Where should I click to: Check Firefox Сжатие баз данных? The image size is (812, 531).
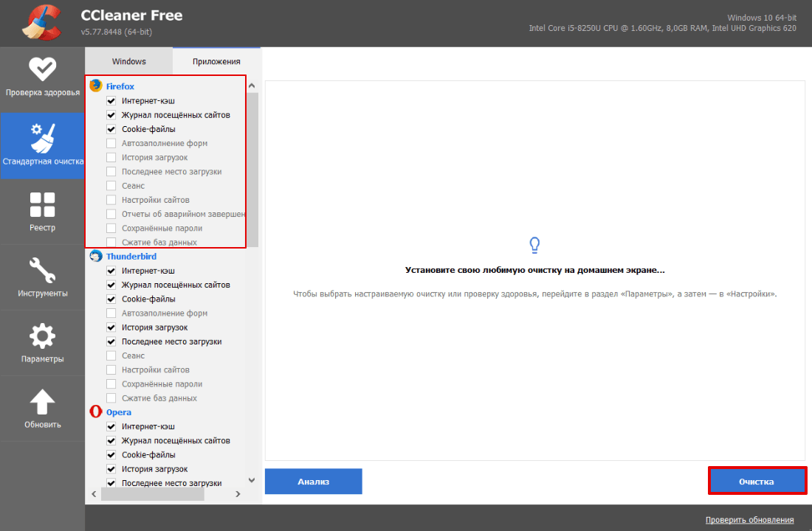111,242
